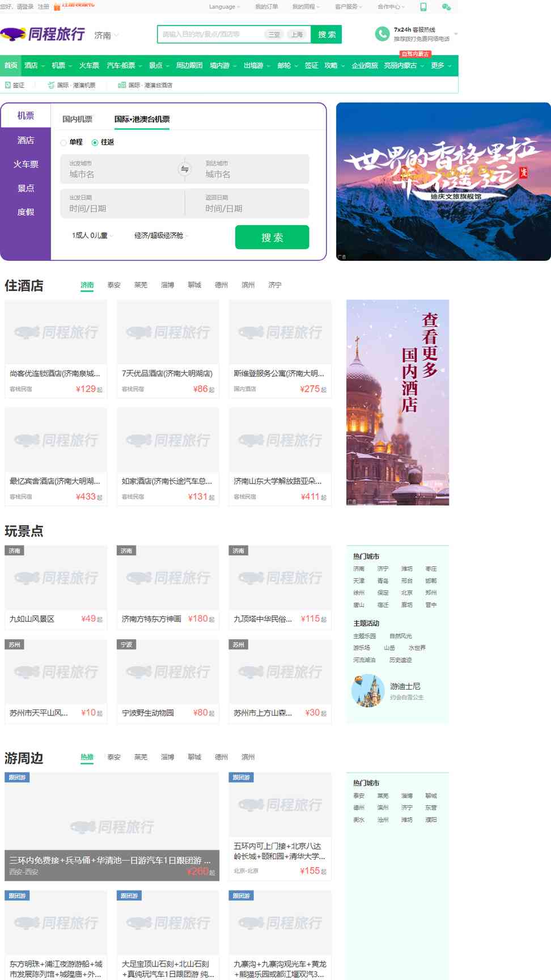Click the green customer hotline phone icon
Screen dimensions: 551x980
click(382, 34)
